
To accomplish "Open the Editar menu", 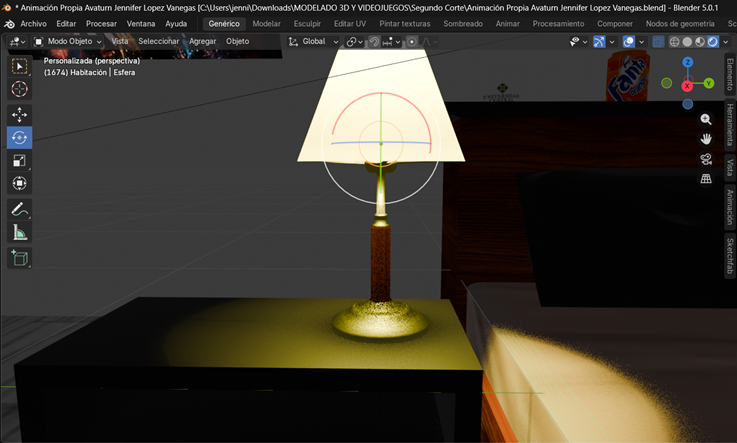I will [x=66, y=23].
